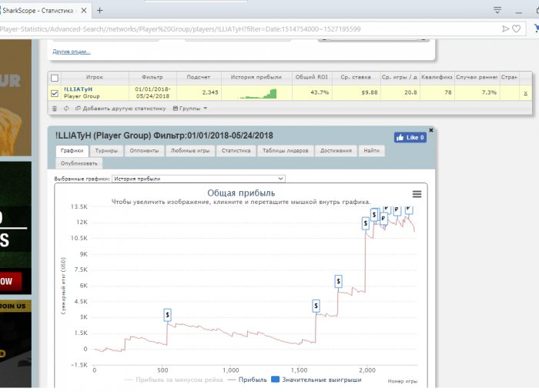Click the dollar marker near game 500
The width and height of the screenshot is (539, 392).
click(x=168, y=315)
